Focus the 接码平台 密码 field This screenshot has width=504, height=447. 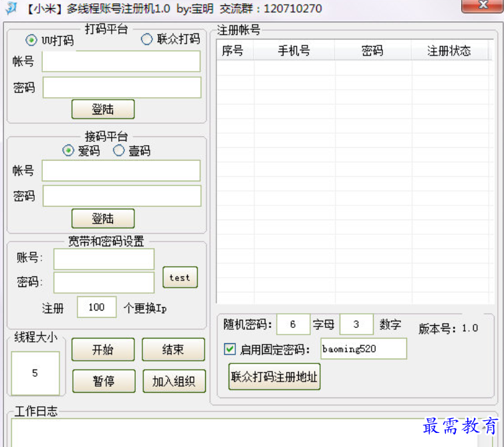[122, 195]
